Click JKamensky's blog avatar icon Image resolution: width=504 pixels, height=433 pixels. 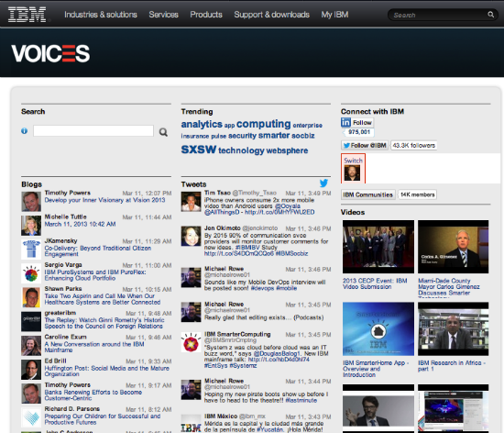[31, 250]
